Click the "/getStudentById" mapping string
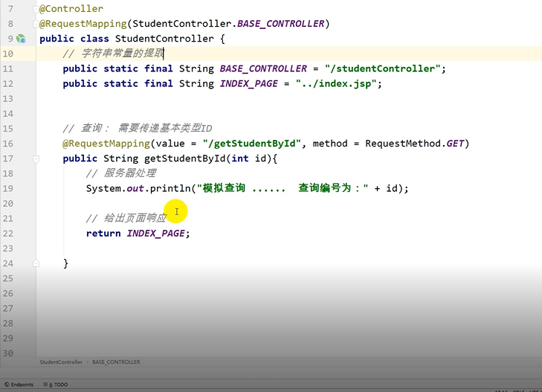The width and height of the screenshot is (542, 392). point(251,144)
